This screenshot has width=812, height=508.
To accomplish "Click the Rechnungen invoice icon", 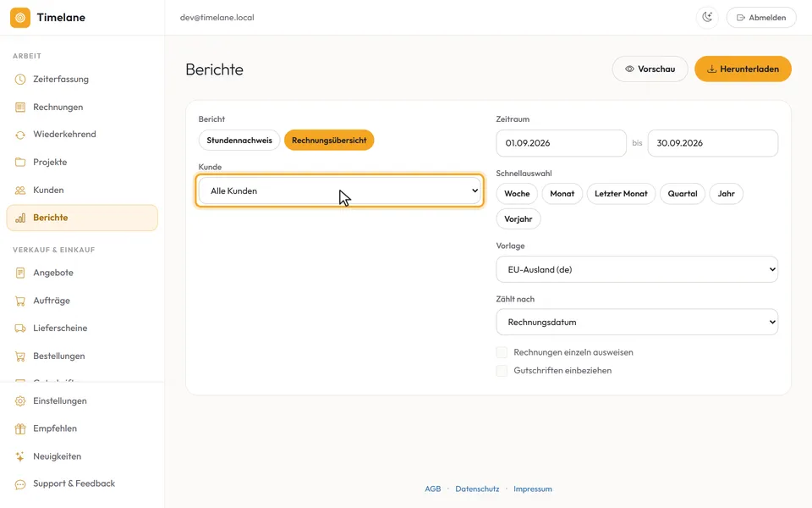I will [x=20, y=108].
